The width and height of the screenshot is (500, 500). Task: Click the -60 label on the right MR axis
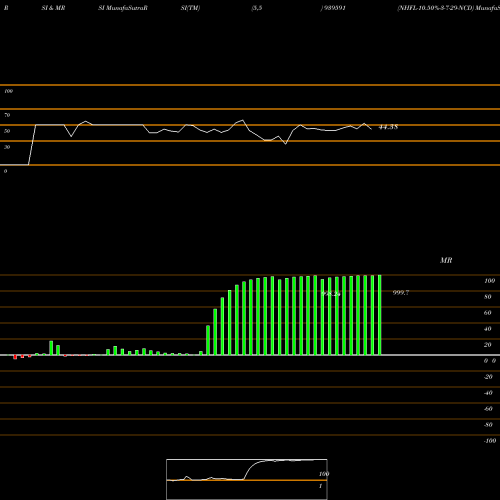coord(488,409)
